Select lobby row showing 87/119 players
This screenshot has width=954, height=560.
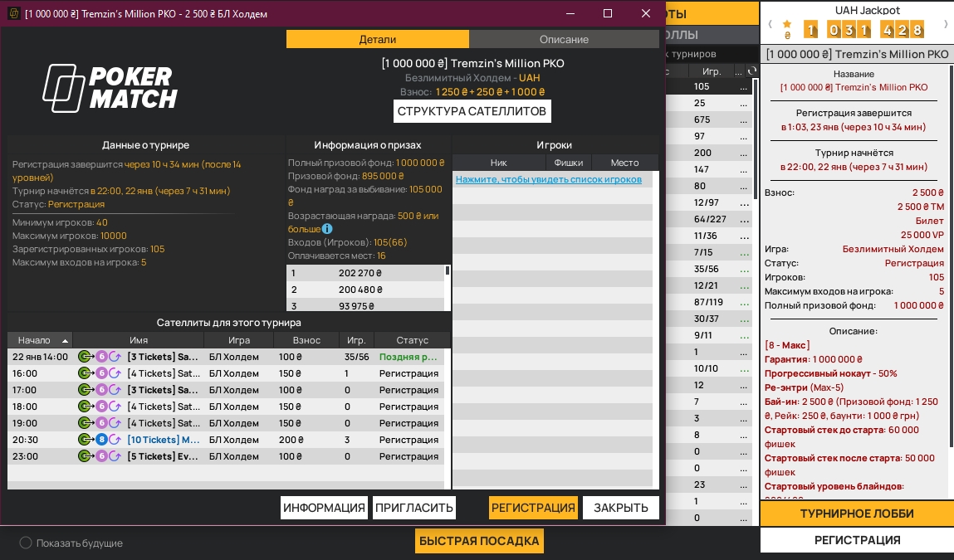(709, 302)
